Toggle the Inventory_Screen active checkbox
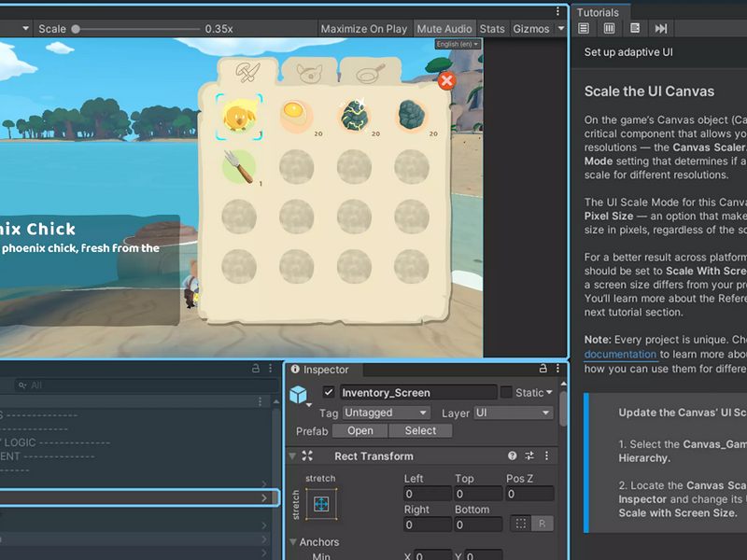This screenshot has width=747, height=560. pyautogui.click(x=329, y=392)
